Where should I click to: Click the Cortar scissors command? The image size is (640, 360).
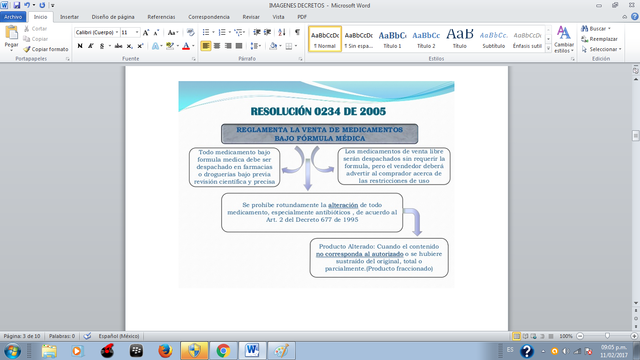pos(36,29)
